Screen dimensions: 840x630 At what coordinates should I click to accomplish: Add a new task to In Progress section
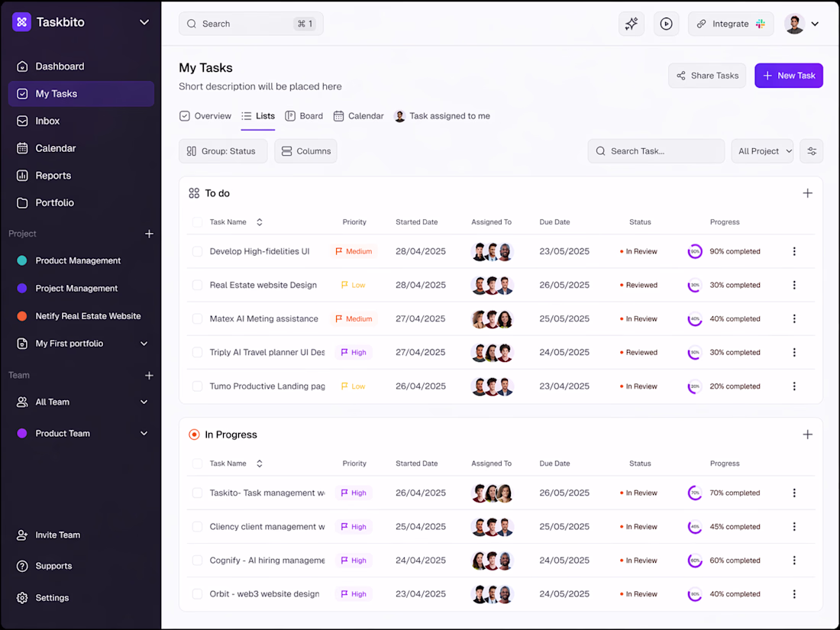(807, 435)
